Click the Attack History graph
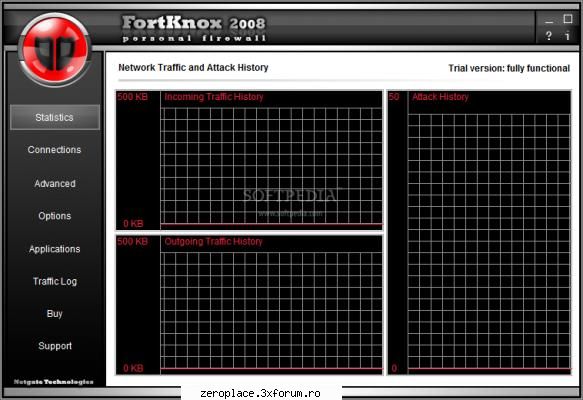The height and width of the screenshot is (400, 583). (x=479, y=232)
